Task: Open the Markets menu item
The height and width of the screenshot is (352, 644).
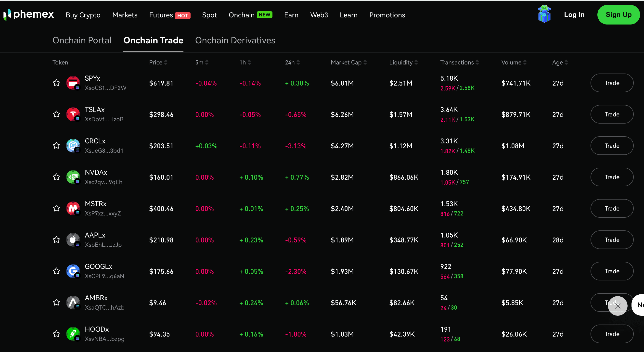Action: 125,15
